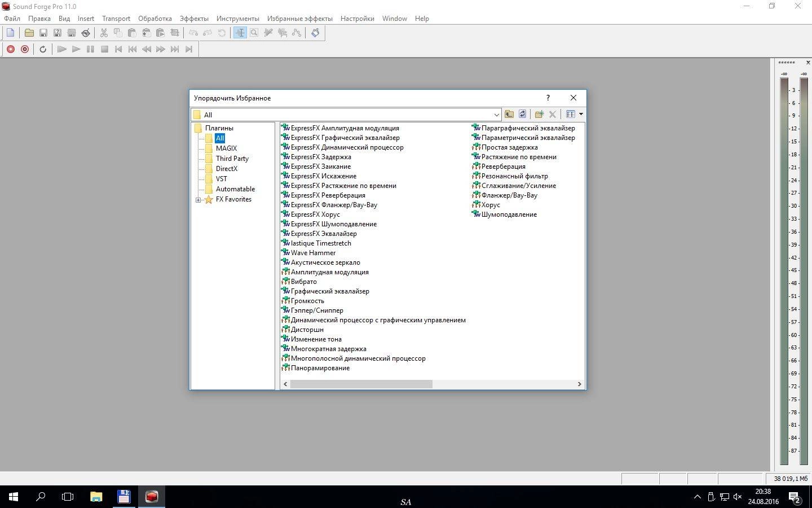
Task: Click the Stop transport button
Action: click(104, 49)
